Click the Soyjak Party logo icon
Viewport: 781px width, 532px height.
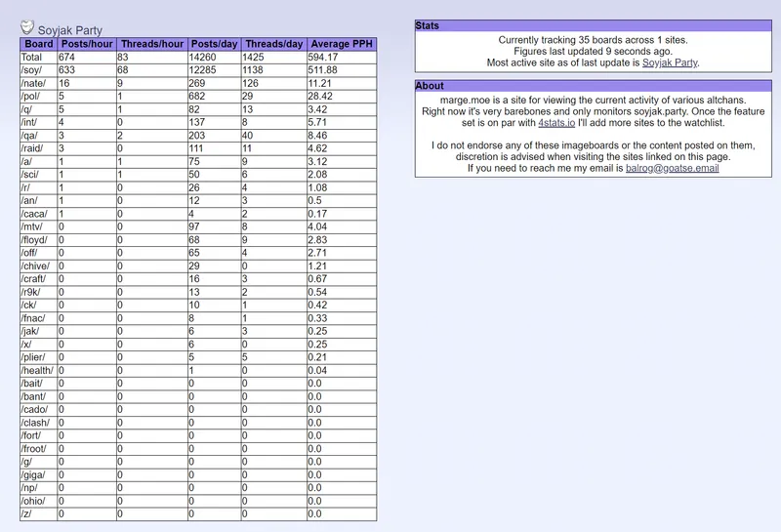pos(27,27)
